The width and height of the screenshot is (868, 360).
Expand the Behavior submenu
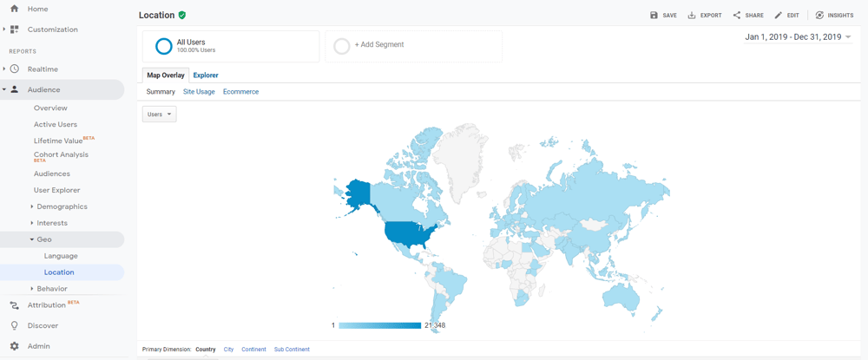[32, 289]
